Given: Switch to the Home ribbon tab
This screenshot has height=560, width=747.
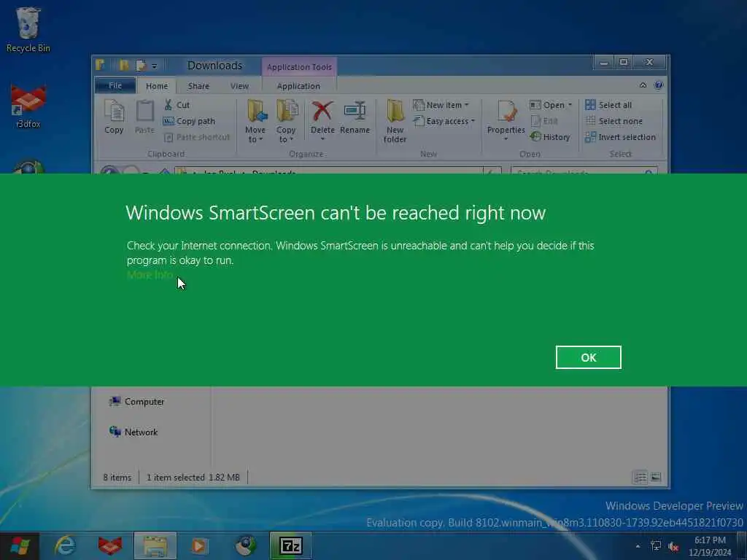Looking at the screenshot, I should point(157,86).
